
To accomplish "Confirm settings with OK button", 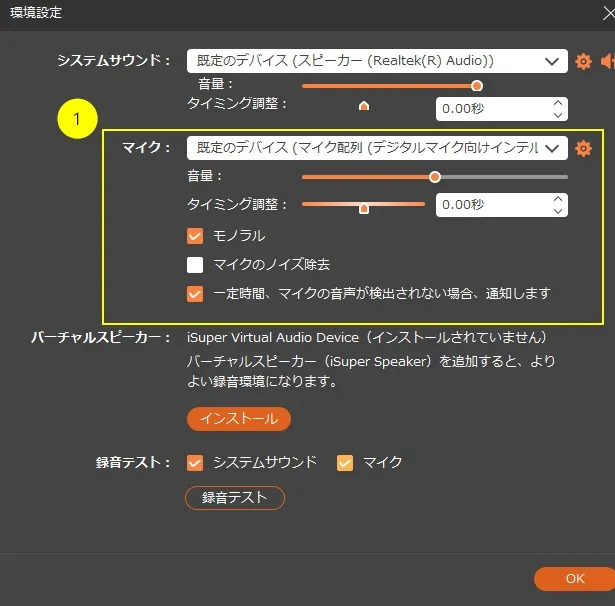I will pyautogui.click(x=575, y=579).
